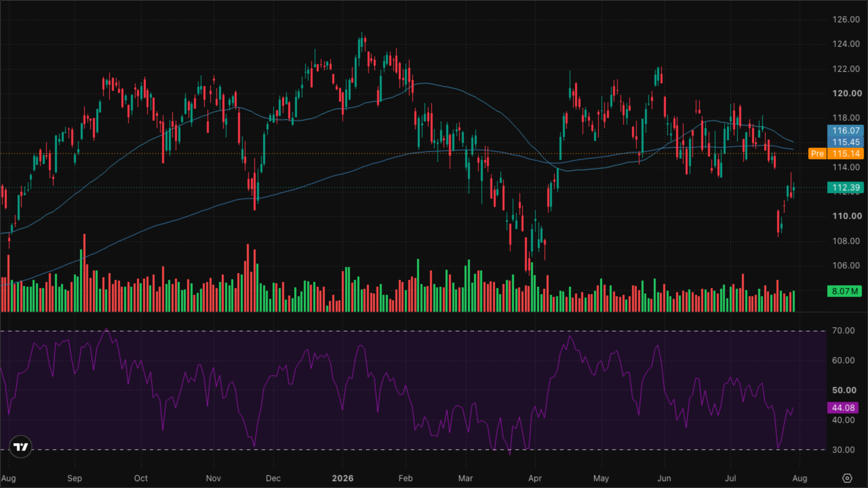Click the TradingView logo icon
The image size is (868, 488).
[x=21, y=447]
